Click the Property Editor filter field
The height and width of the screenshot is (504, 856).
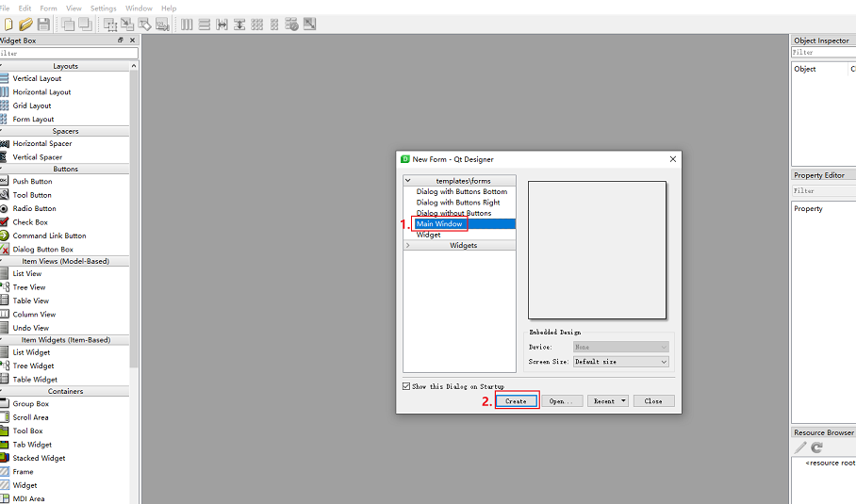click(x=824, y=191)
